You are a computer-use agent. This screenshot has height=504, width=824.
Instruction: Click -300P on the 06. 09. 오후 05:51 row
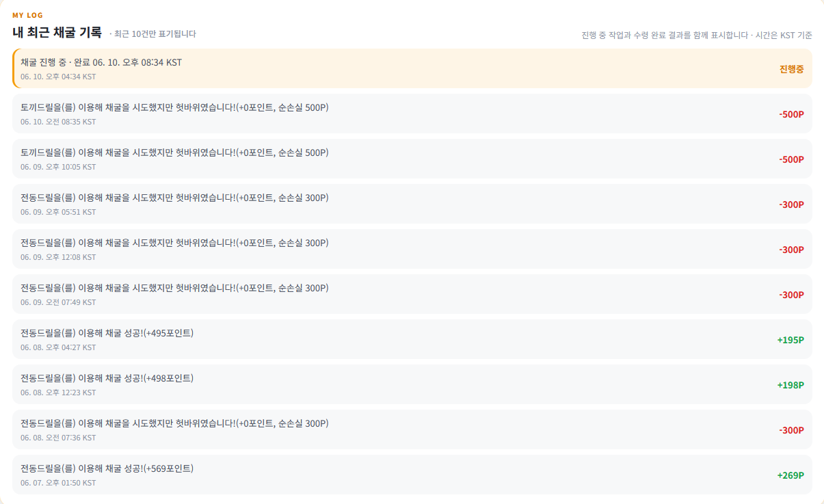click(x=791, y=204)
